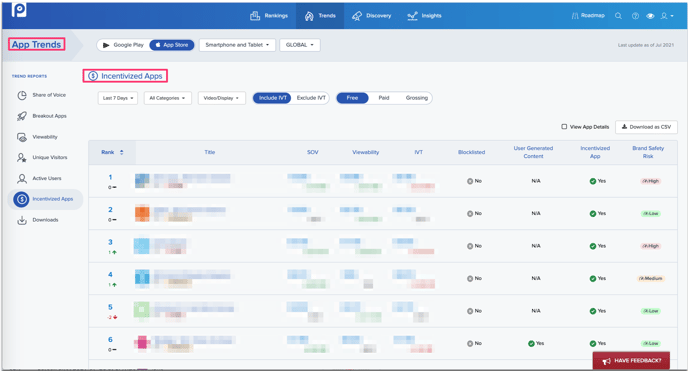Open the Roadmap link

point(588,16)
